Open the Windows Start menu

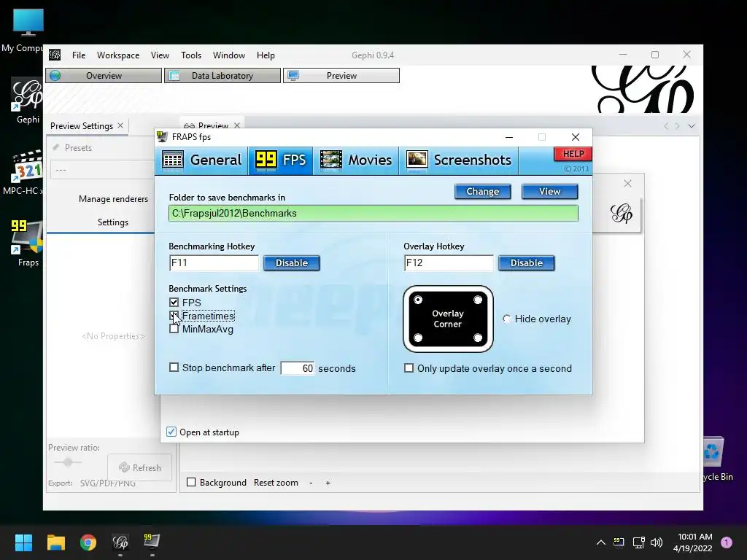(x=23, y=542)
